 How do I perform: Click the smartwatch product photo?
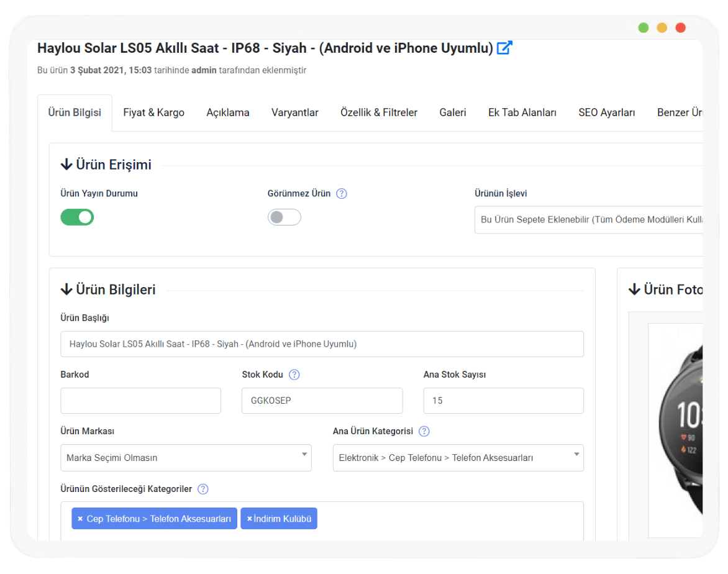(680, 429)
